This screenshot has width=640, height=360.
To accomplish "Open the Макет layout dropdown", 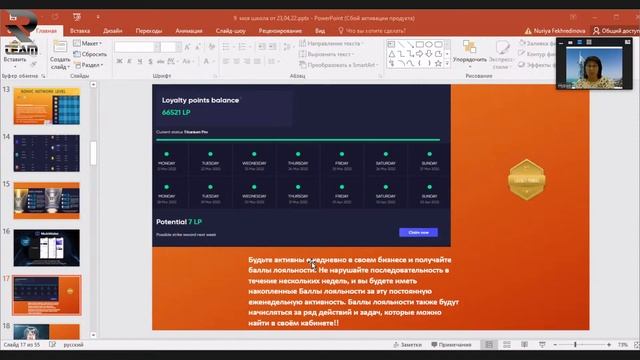I will tap(88, 43).
